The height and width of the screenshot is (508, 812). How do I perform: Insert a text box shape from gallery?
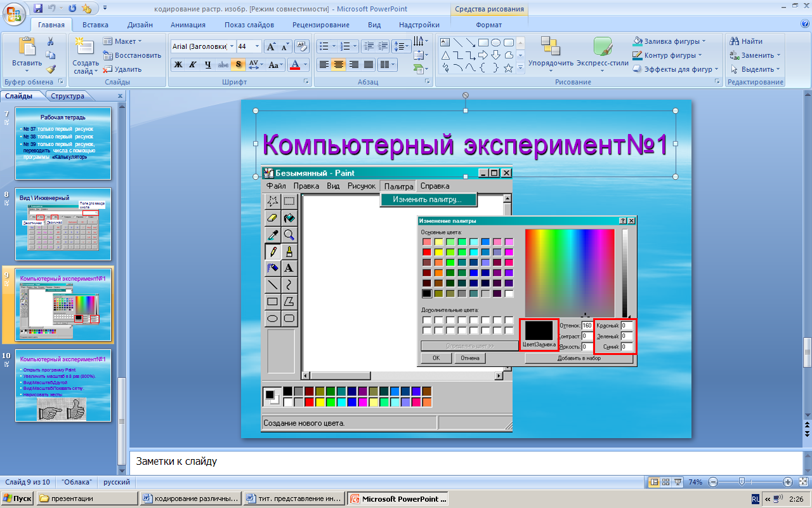pyautogui.click(x=445, y=43)
